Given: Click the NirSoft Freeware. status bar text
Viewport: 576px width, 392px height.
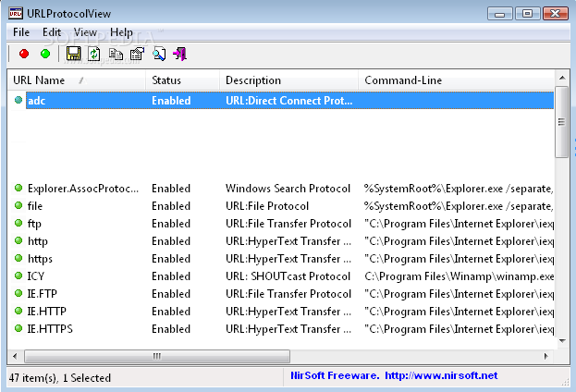Looking at the screenshot, I should (x=335, y=375).
